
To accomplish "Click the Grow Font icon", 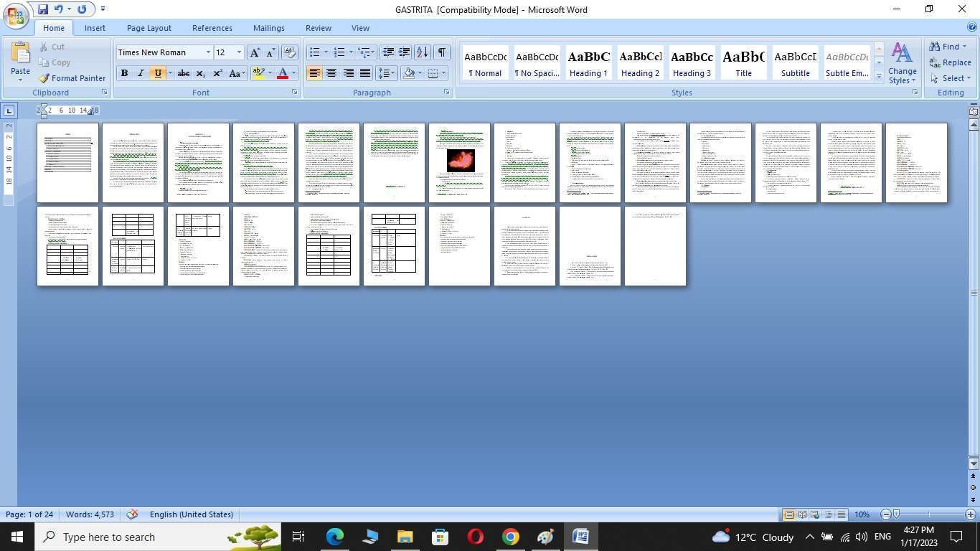I will point(255,52).
